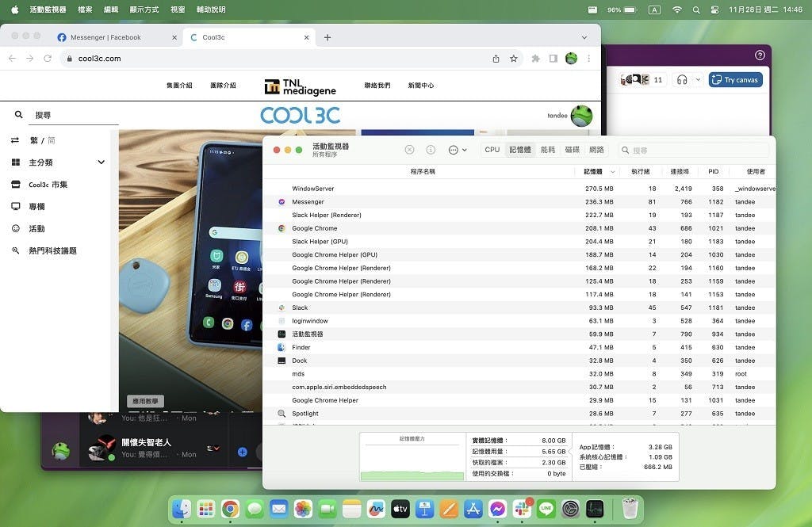
Task: Switch to the CPU tab
Action: tap(492, 150)
